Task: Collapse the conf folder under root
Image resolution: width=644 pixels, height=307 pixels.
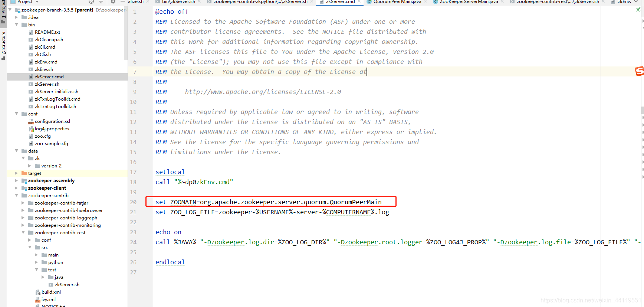Action: coord(16,114)
